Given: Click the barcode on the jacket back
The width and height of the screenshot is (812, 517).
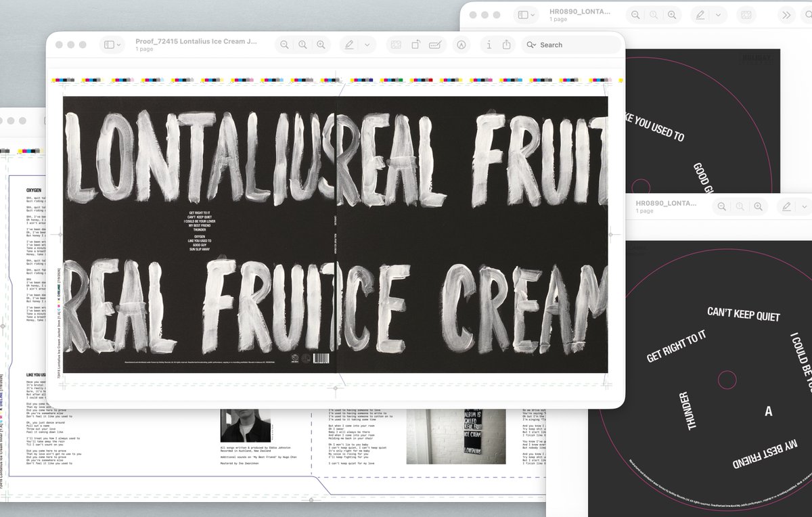Looking at the screenshot, I should (x=321, y=359).
